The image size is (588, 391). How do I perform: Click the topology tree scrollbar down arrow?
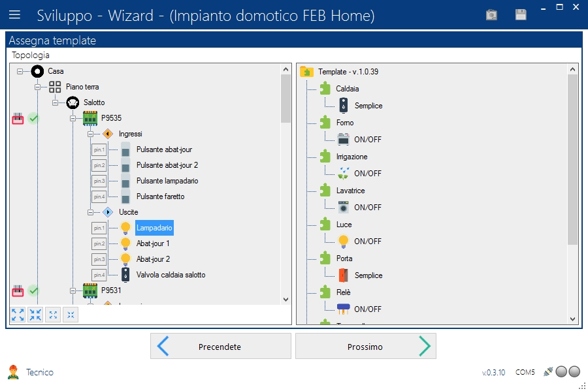286,299
